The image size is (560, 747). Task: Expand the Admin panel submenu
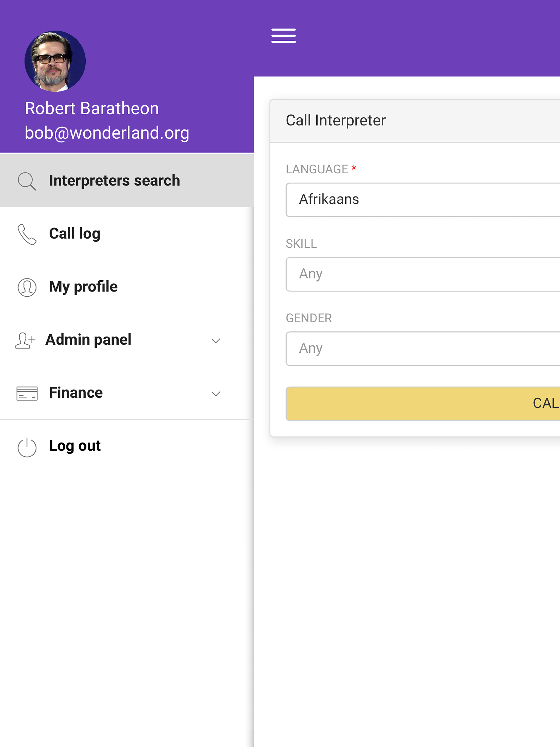(x=216, y=341)
